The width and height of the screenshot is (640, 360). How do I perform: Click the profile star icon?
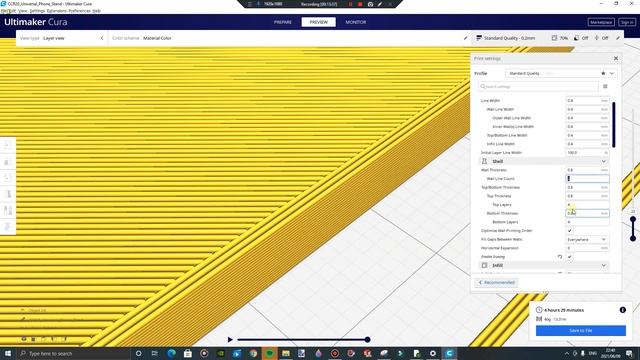(603, 73)
